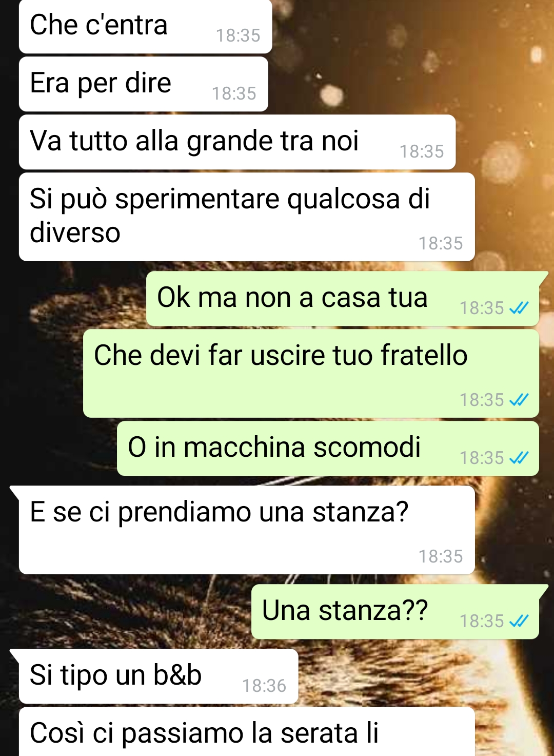Select 'Che devi far uscire tuo fratello' message

(x=311, y=374)
